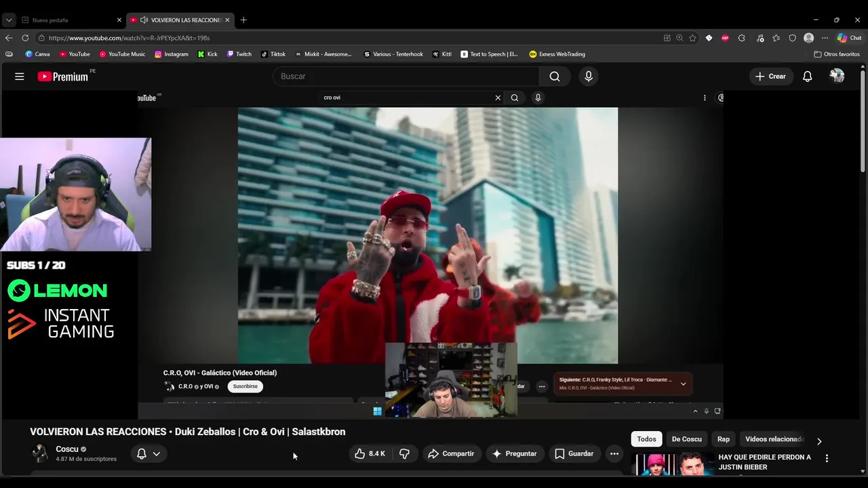
Task: Open Coscu channel avatar
Action: [x=40, y=453]
